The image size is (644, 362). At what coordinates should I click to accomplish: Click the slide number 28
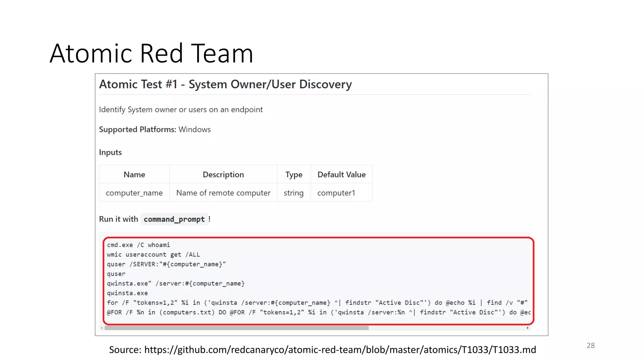click(591, 345)
